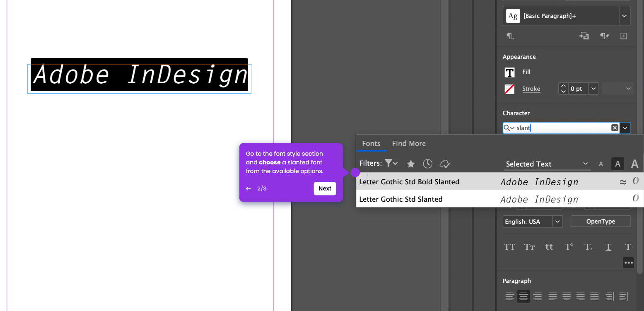Select the large sample text size
This screenshot has width=644, height=311.
coord(634,164)
